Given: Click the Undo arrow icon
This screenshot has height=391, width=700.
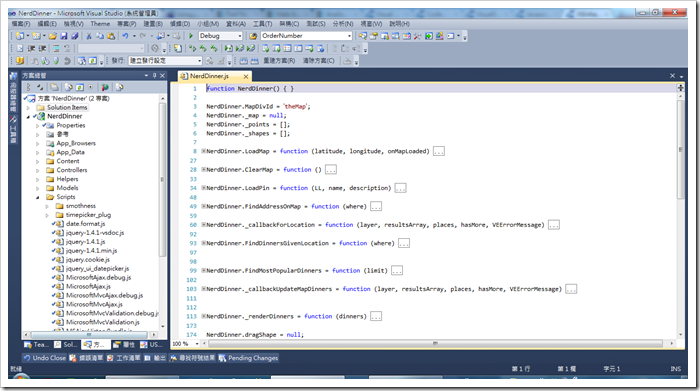Looking at the screenshot, I should [x=125, y=36].
